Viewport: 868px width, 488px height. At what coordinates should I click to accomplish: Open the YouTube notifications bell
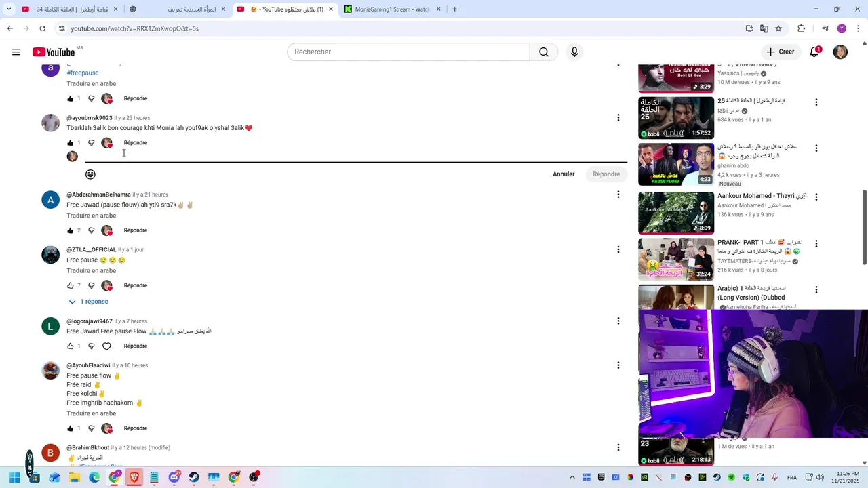814,52
